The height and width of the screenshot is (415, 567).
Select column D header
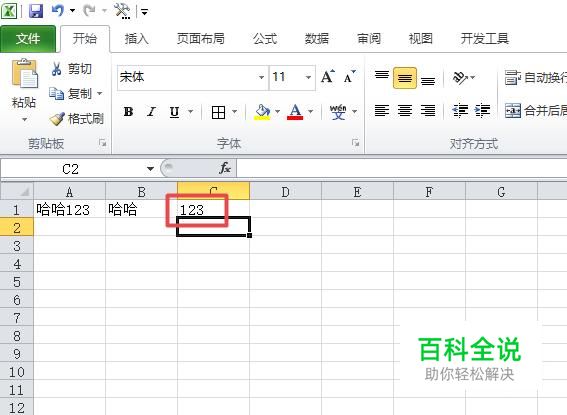(x=285, y=191)
